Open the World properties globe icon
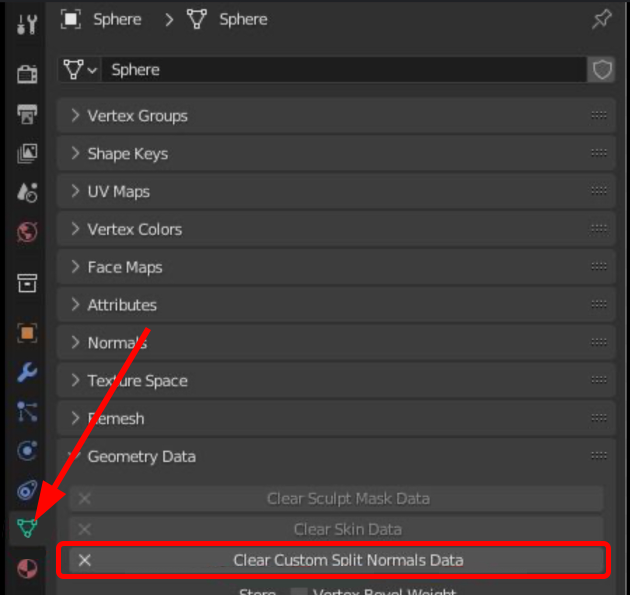This screenshot has height=595, width=630. (27, 232)
